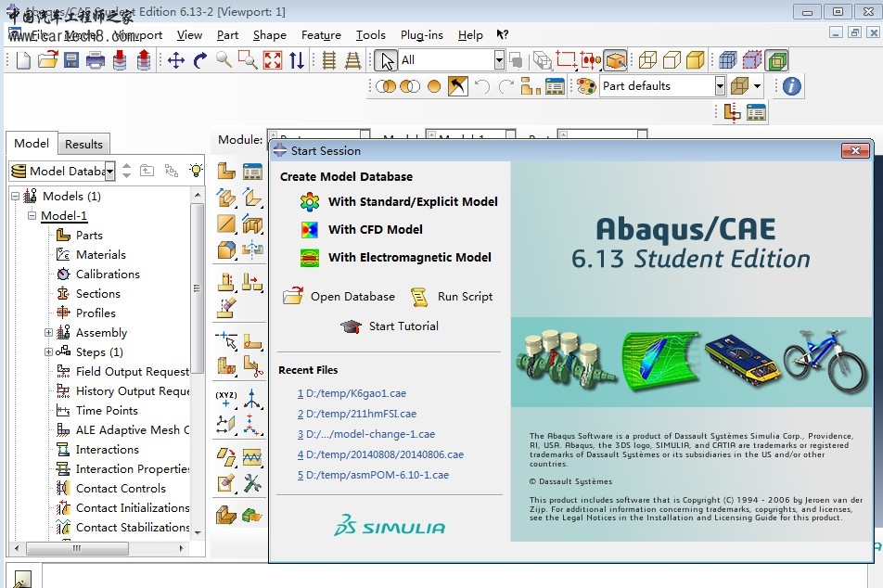The width and height of the screenshot is (883, 588).
Task: Click the blue information icon
Action: pyautogui.click(x=791, y=86)
